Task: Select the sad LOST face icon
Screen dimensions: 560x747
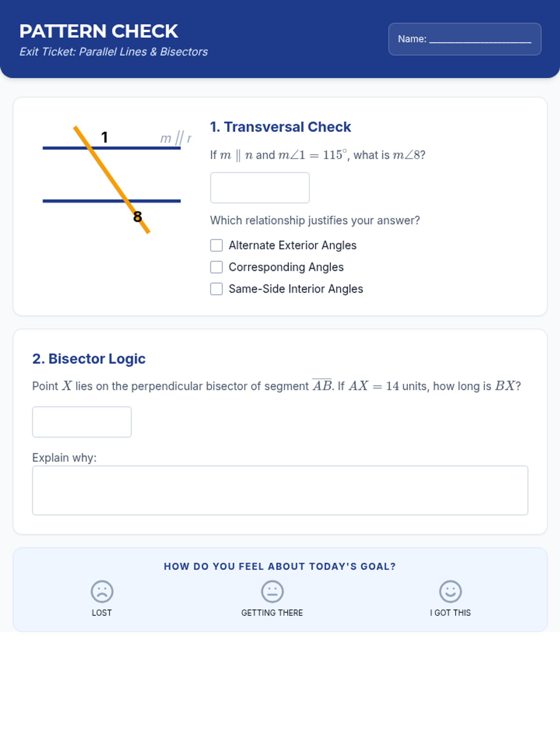Action: click(x=102, y=592)
